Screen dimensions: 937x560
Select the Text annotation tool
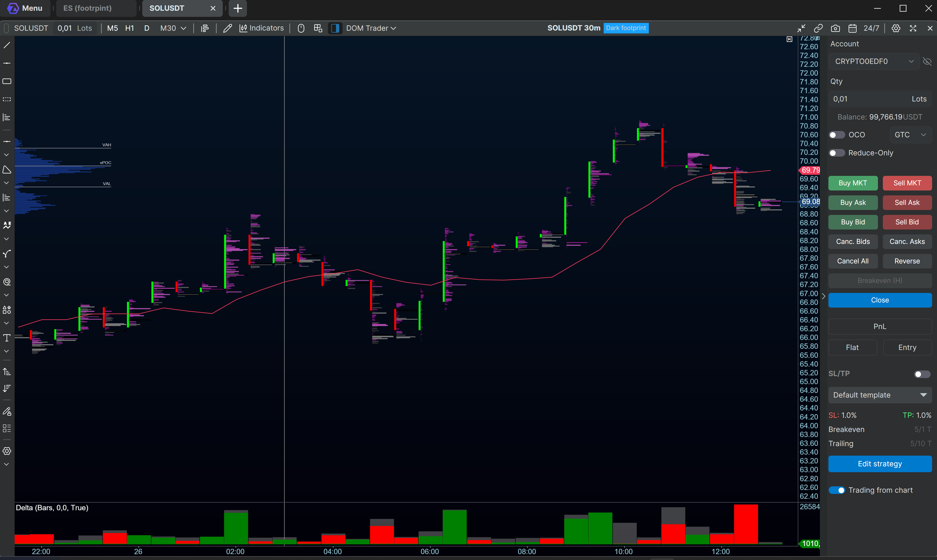(7, 338)
